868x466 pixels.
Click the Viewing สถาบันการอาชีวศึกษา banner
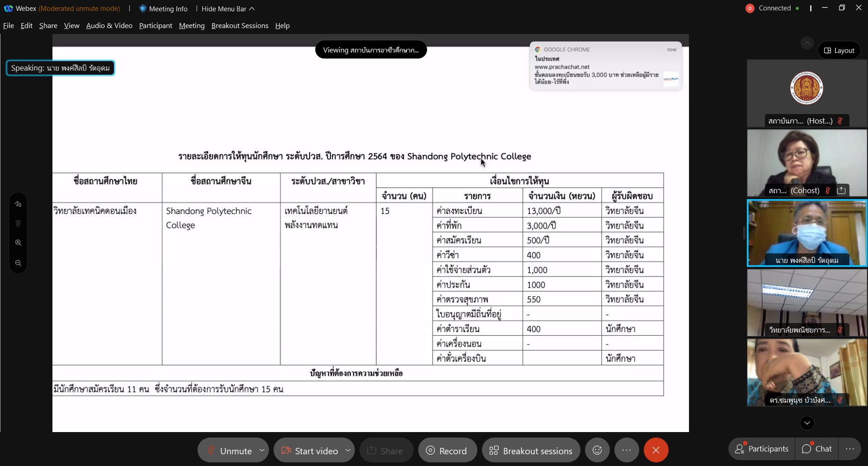[371, 50]
